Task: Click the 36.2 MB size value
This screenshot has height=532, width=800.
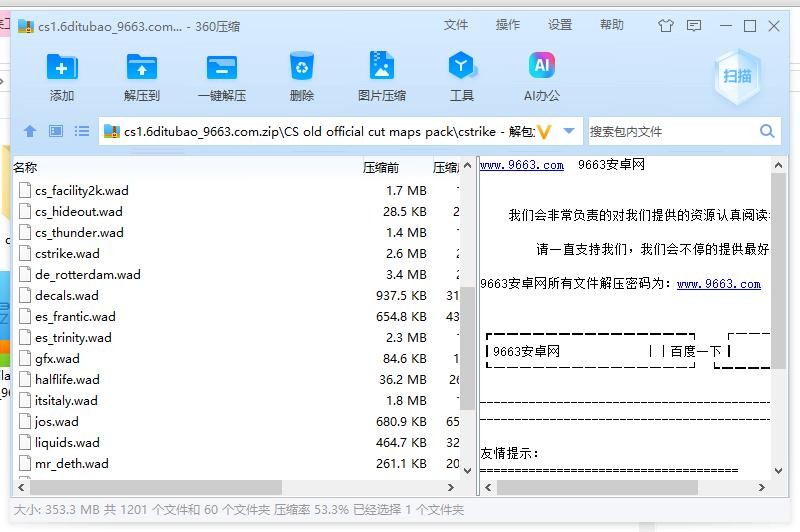Action: coord(403,379)
